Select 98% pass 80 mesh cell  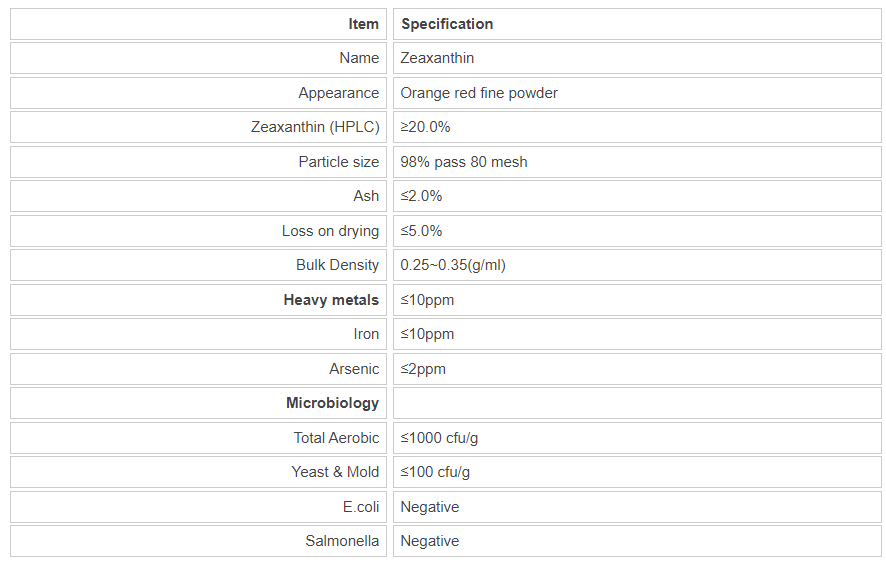tap(464, 162)
